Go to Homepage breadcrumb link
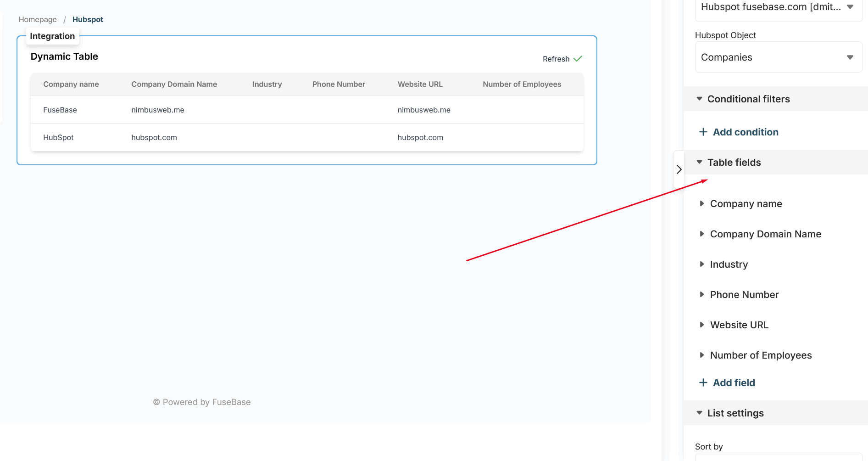Image resolution: width=868 pixels, height=461 pixels. (x=38, y=19)
